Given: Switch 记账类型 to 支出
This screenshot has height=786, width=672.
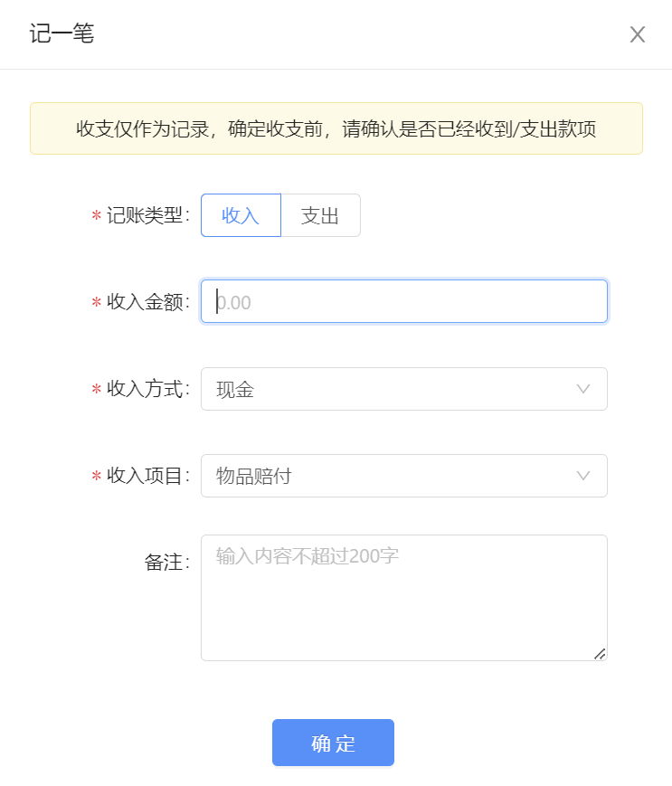Looking at the screenshot, I should (x=321, y=215).
